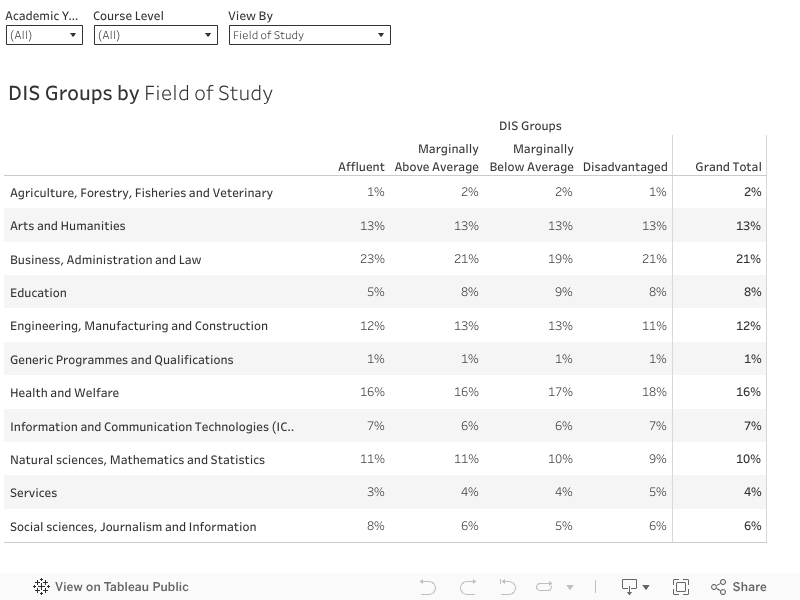Expand the Course Level dropdown
This screenshot has height=600, width=800.
[x=155, y=35]
